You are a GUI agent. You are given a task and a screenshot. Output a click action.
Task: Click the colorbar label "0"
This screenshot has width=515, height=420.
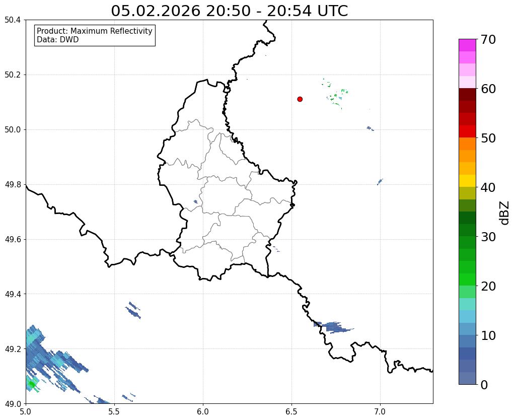484,385
